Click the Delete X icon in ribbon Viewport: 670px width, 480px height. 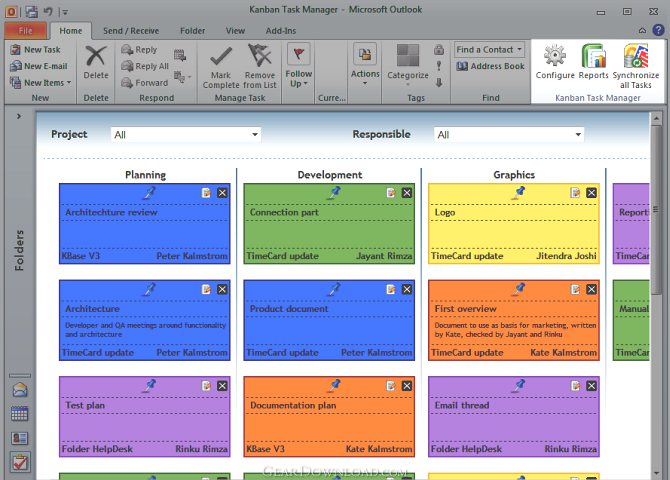(x=96, y=56)
